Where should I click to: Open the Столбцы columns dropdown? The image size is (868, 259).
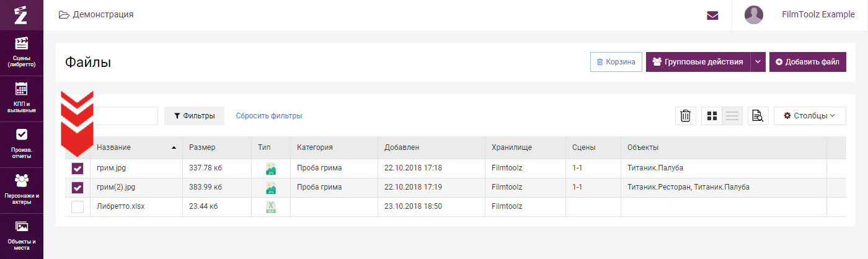click(810, 116)
